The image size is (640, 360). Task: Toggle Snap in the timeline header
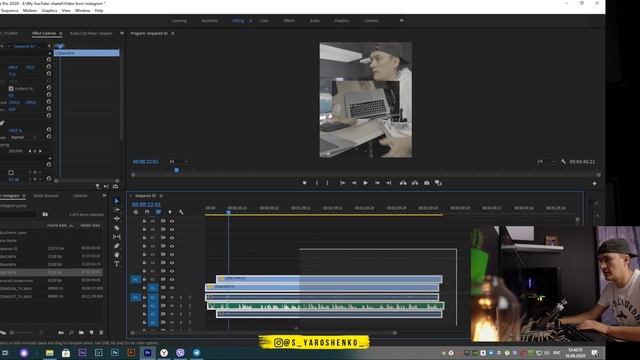tap(147, 212)
